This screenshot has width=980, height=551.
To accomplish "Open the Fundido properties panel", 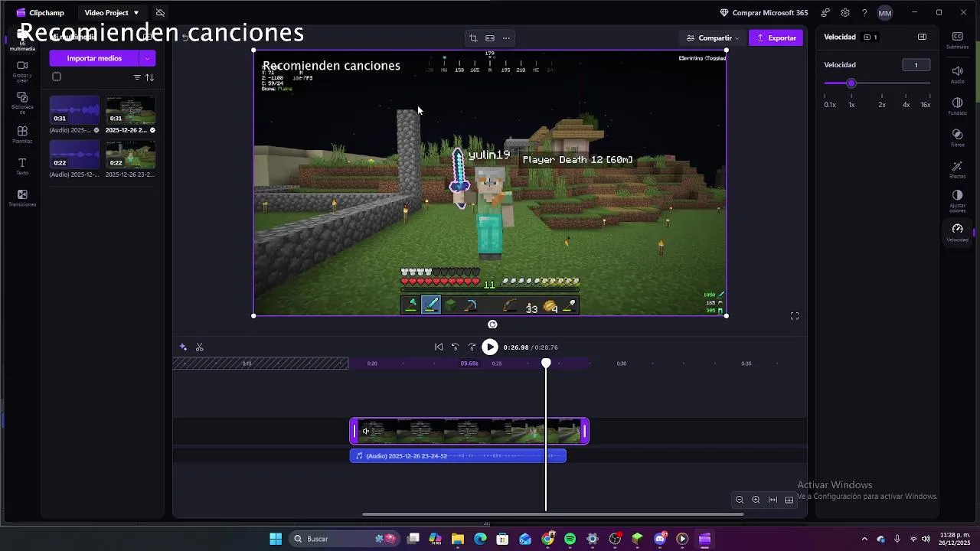I will pos(957,106).
